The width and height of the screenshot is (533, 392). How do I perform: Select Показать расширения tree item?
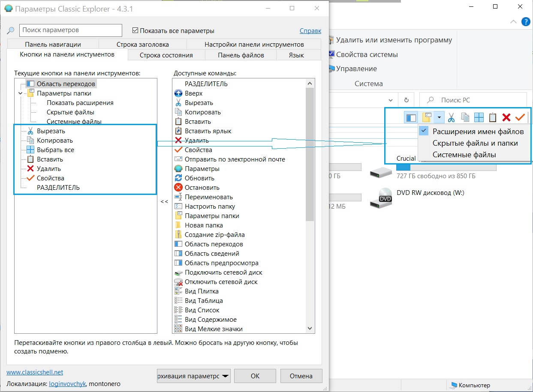(x=80, y=103)
